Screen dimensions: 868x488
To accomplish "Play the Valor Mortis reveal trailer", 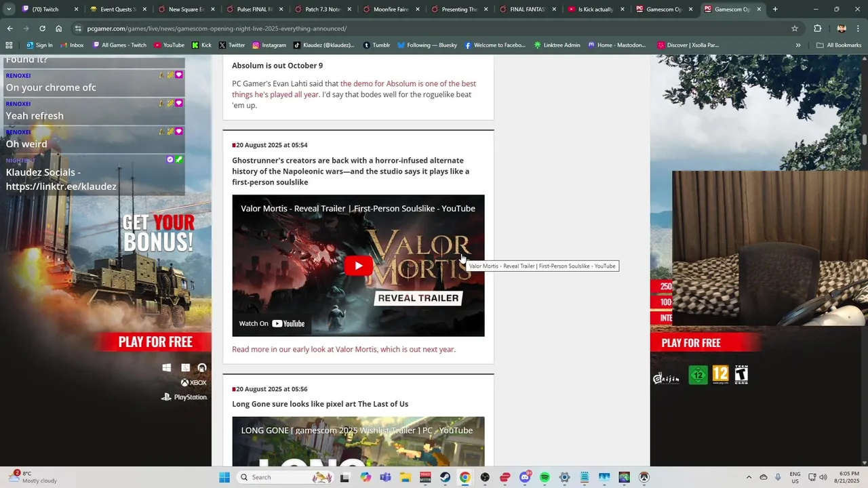I will click(358, 266).
